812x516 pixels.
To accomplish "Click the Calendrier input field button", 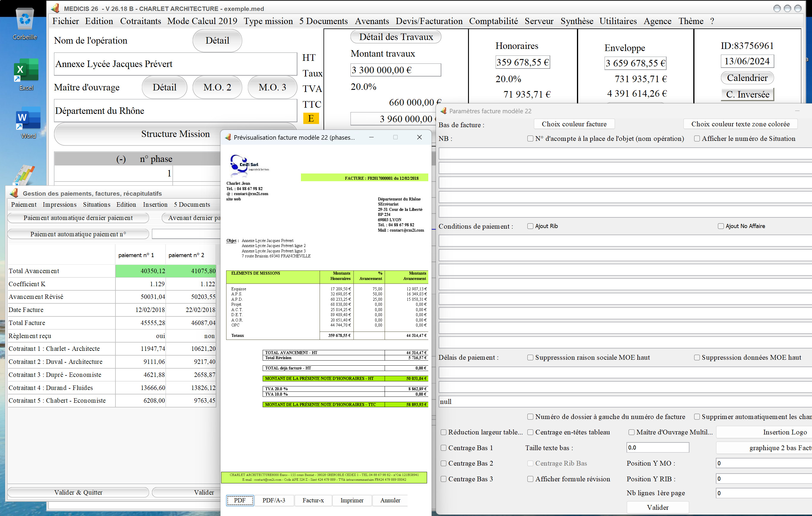I will (x=748, y=77).
